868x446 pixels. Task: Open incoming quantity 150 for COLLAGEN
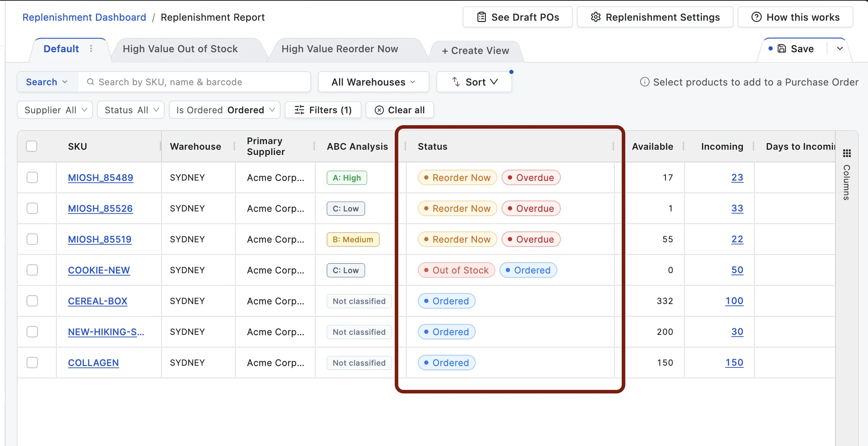(x=734, y=362)
